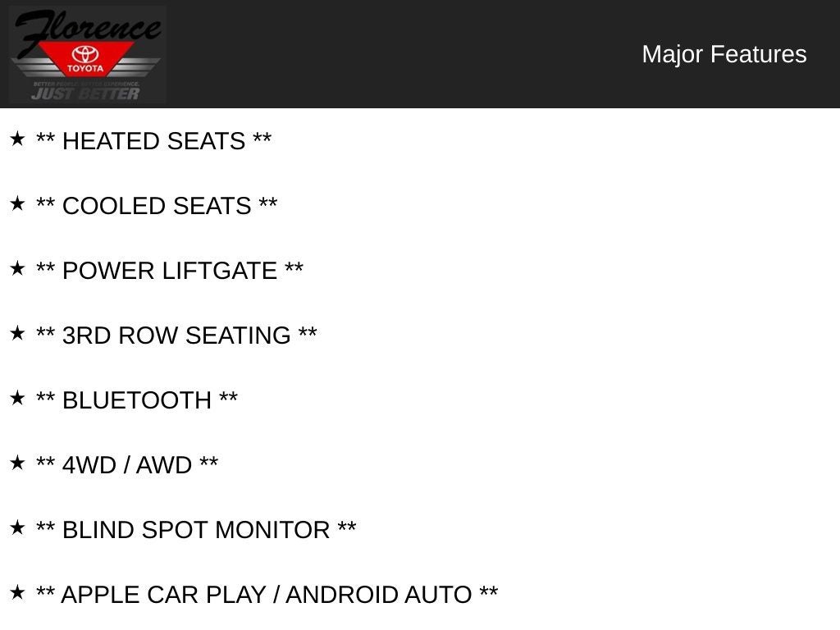The image size is (840, 630).
Task: Click the Florence script text in the logo
Action: [x=86, y=27]
